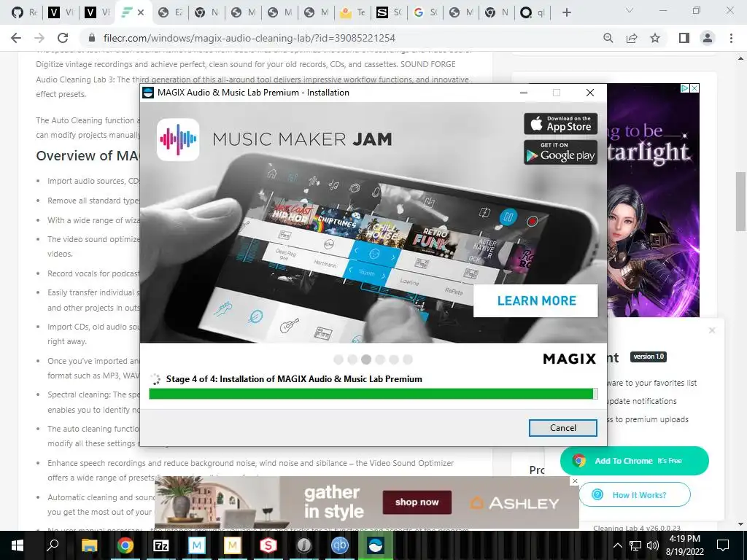Open qBittorrent from taskbar
This screenshot has height=560, width=747.
coord(340,545)
